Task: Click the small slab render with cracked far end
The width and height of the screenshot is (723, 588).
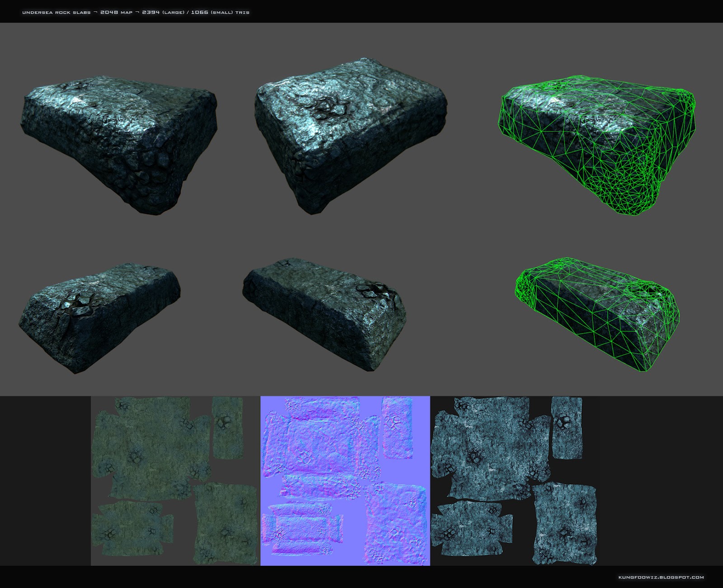Action: 325,314
